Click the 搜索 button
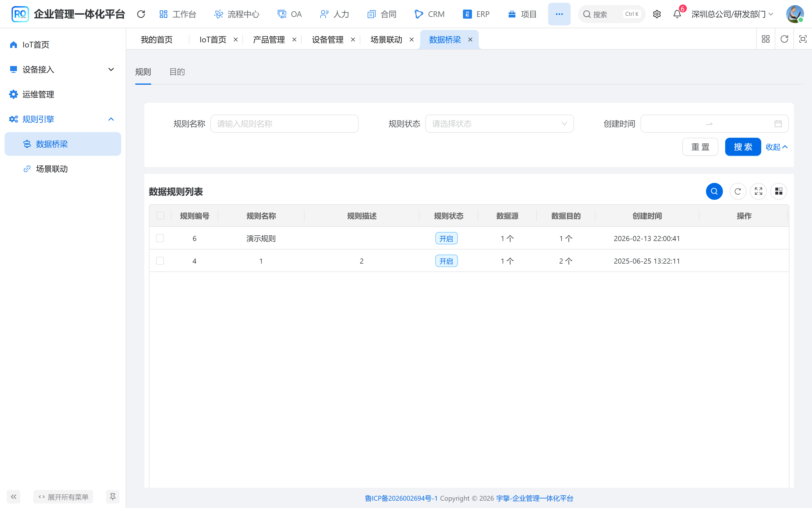This screenshot has width=812, height=508. (x=743, y=147)
